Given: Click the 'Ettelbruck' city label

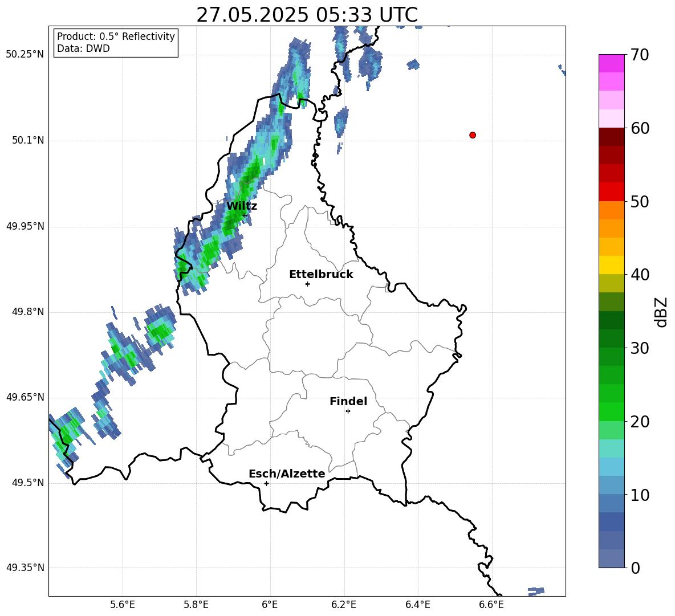Looking at the screenshot, I should tap(321, 275).
